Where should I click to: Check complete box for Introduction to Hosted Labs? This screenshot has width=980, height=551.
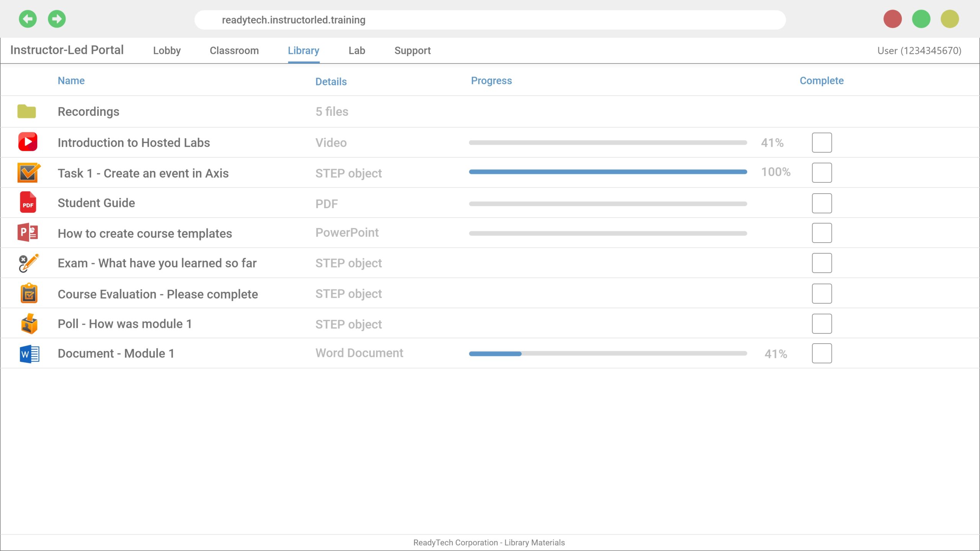[822, 142]
